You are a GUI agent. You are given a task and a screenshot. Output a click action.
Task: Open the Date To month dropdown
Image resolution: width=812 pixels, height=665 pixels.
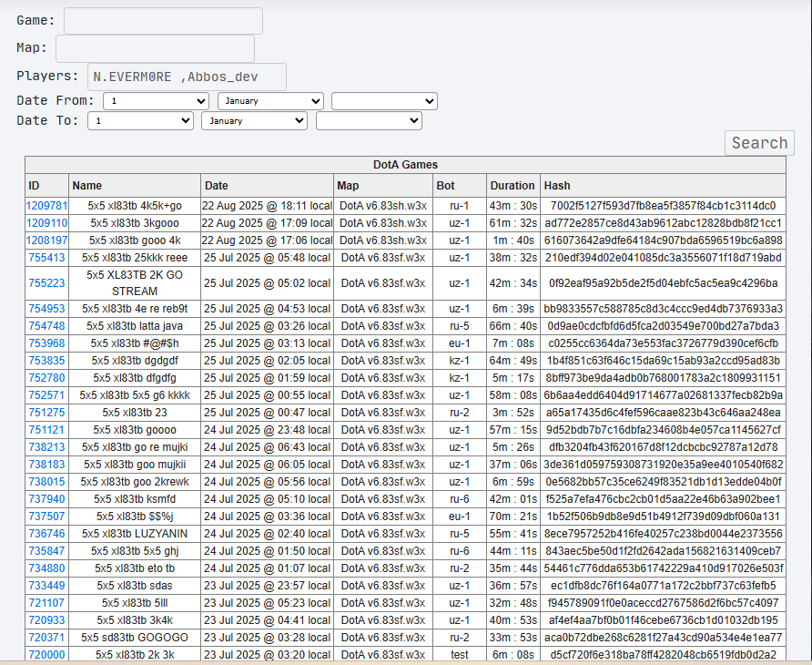point(254,121)
